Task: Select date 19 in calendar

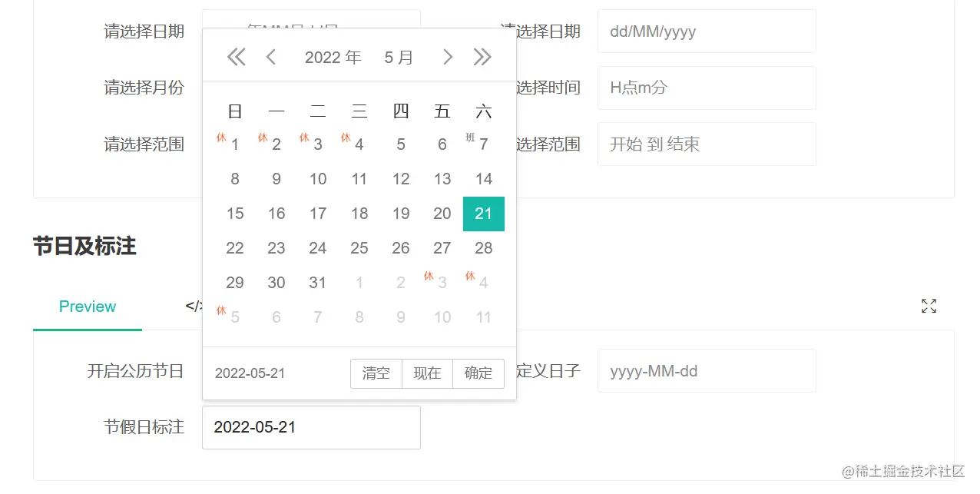Action: point(401,214)
